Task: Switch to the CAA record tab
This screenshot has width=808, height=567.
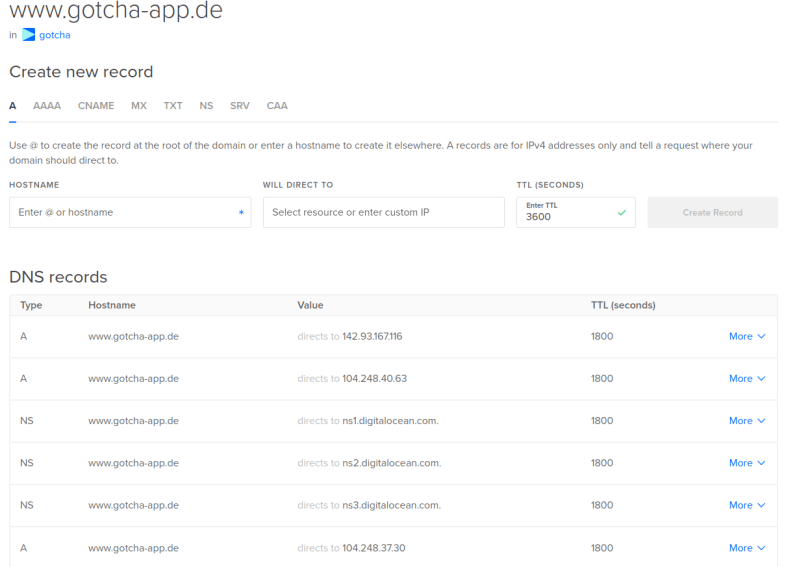Action: [x=277, y=105]
